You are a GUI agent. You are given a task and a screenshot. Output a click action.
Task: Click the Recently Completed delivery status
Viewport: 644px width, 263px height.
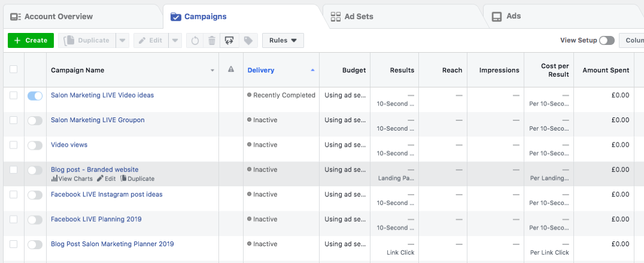281,95
